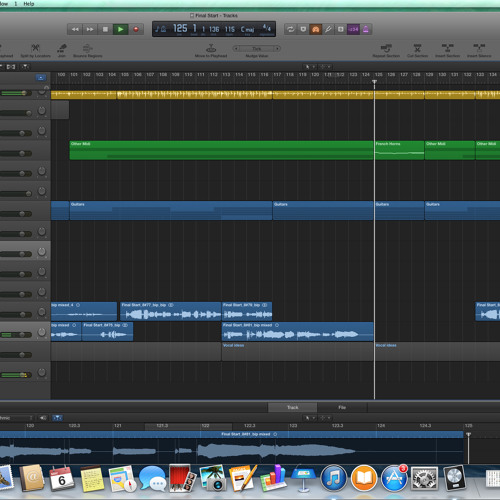Open iTunes from the Dock
500x500 pixels.
(x=333, y=479)
